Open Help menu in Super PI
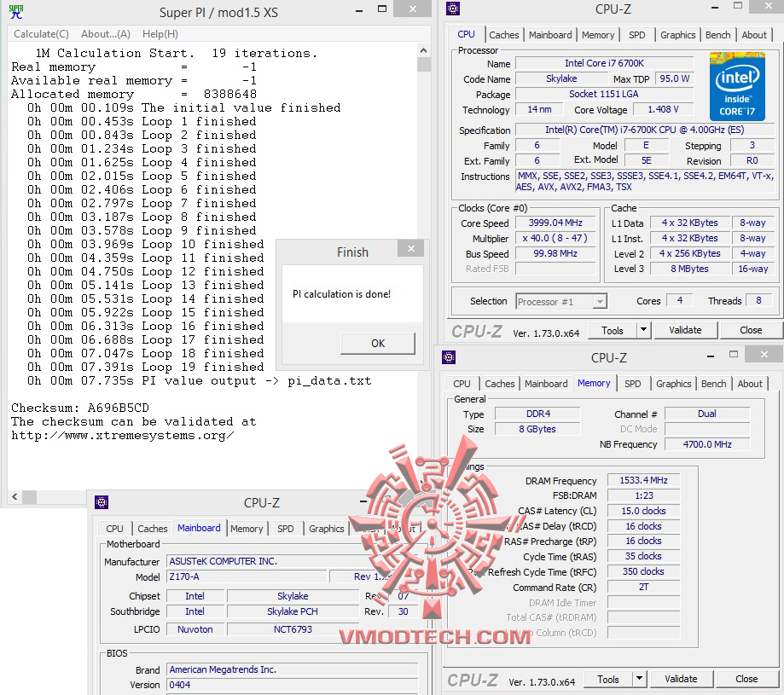 coord(160,34)
